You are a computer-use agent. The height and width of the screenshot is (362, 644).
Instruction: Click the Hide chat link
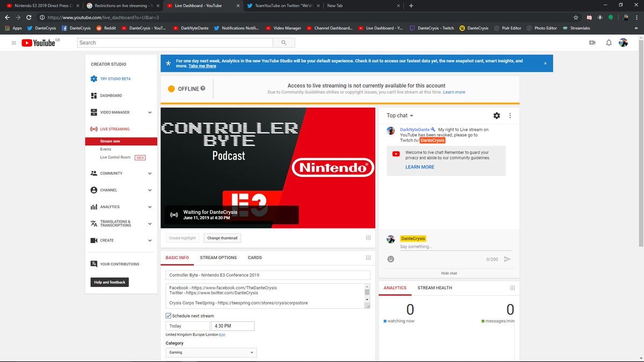pyautogui.click(x=449, y=274)
